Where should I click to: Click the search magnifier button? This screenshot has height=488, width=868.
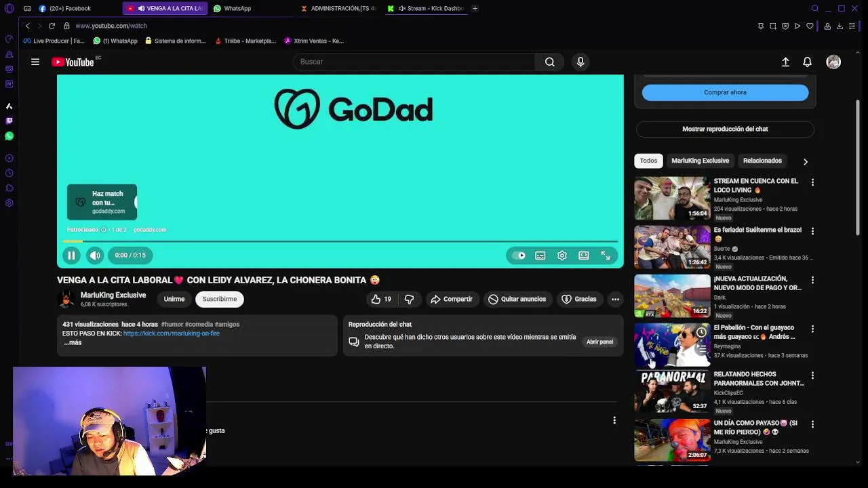coord(550,62)
